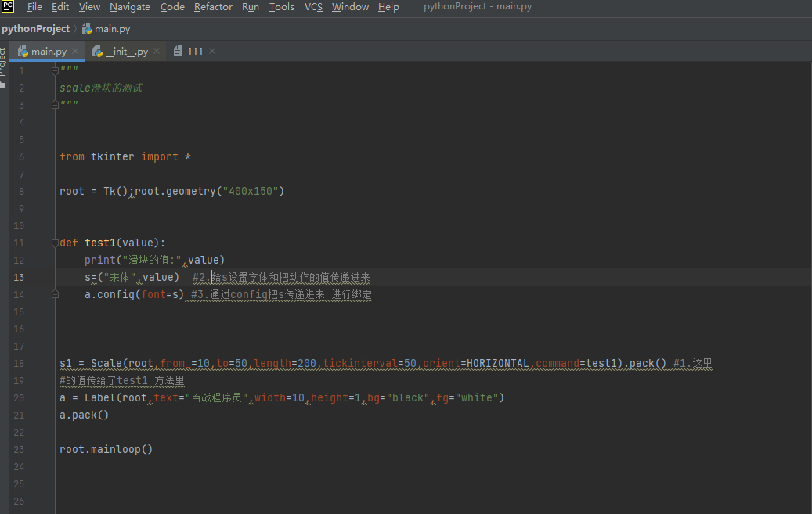Viewport: 812px width, 514px height.
Task: Click line number 6 in the gutter
Action: (x=21, y=156)
